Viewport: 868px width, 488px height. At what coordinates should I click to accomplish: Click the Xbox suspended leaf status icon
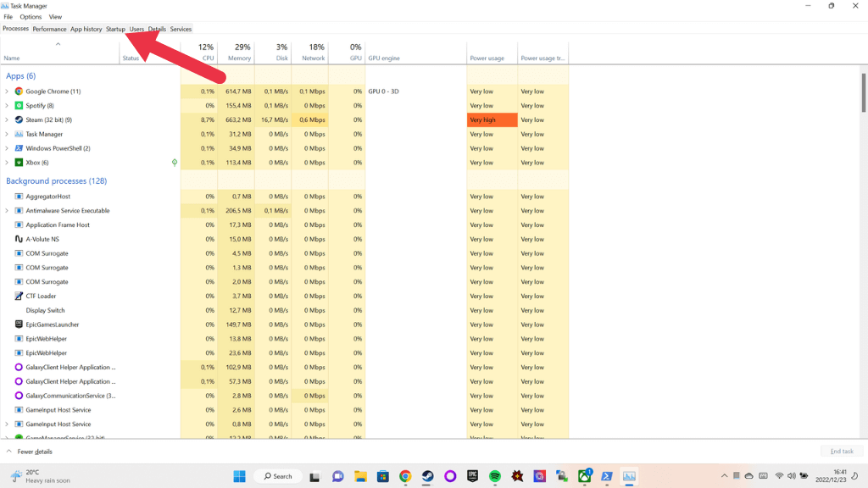coord(175,163)
